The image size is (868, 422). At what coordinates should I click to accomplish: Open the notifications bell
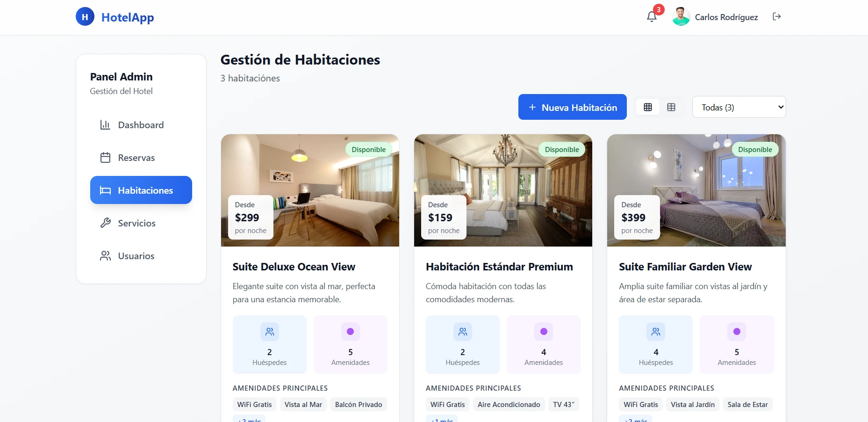(x=652, y=17)
